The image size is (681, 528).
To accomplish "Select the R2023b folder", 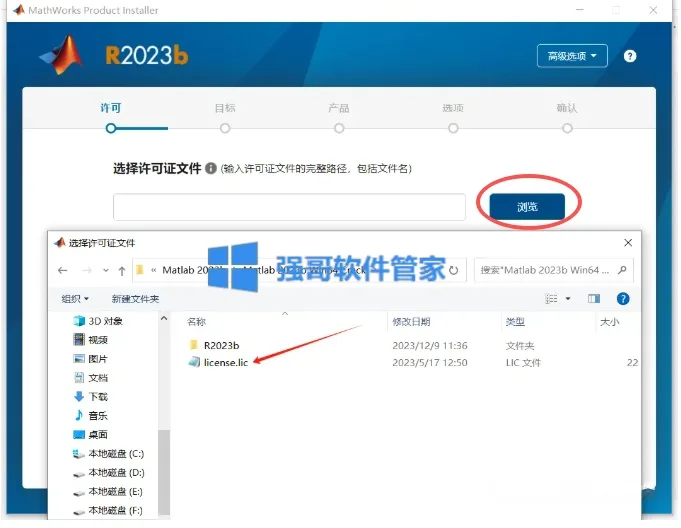I will 221,346.
